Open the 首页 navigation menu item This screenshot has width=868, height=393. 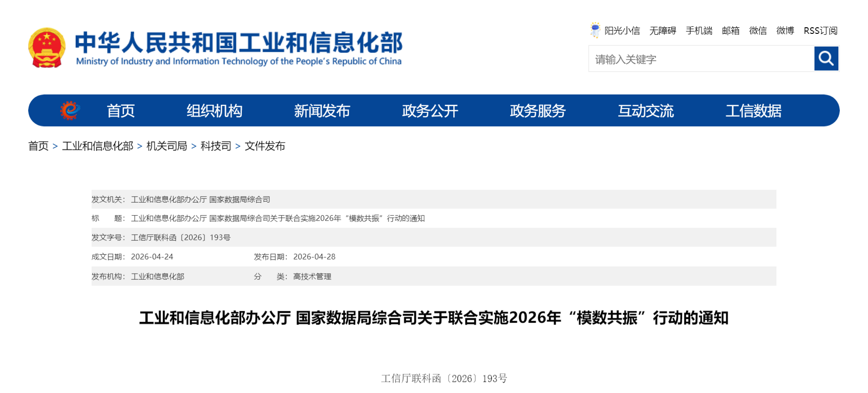121,111
